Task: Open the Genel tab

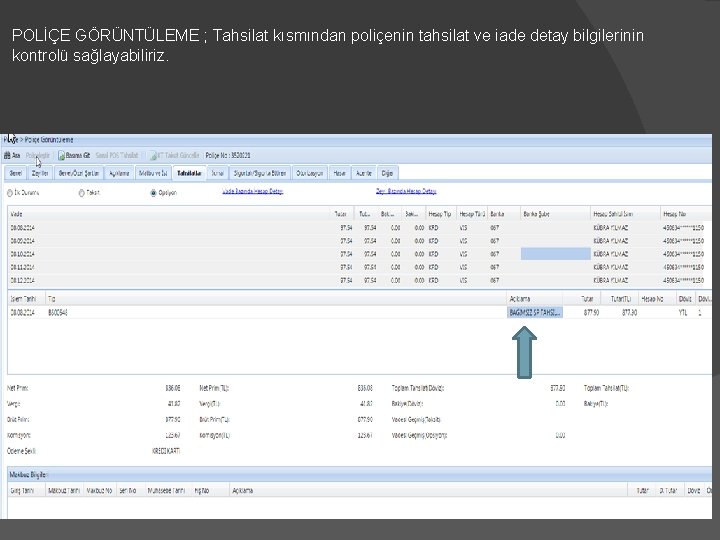Action: pyautogui.click(x=16, y=173)
